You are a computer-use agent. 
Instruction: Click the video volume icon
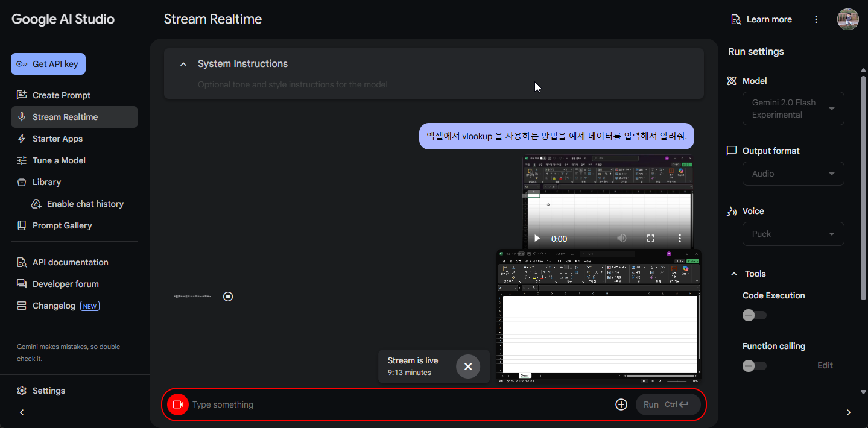[622, 238]
